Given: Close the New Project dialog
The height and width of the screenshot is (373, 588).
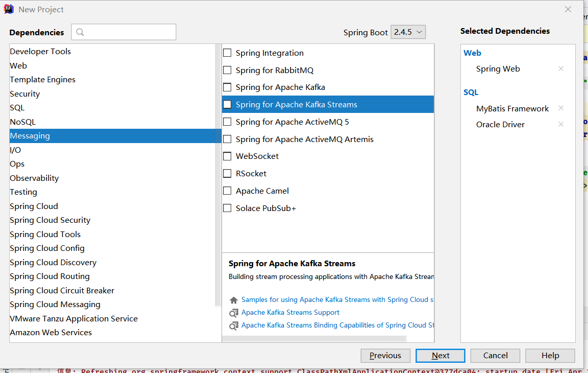Looking at the screenshot, I should click(568, 9).
